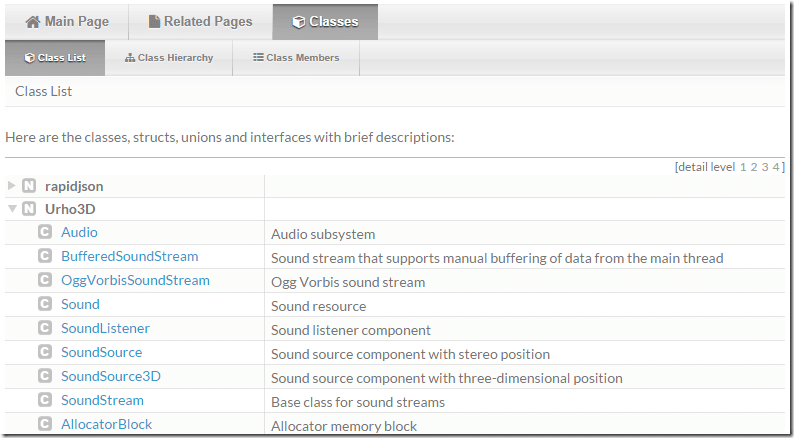This screenshot has width=794, height=438.
Task: Open the SoundSource3D class link
Action: click(111, 376)
